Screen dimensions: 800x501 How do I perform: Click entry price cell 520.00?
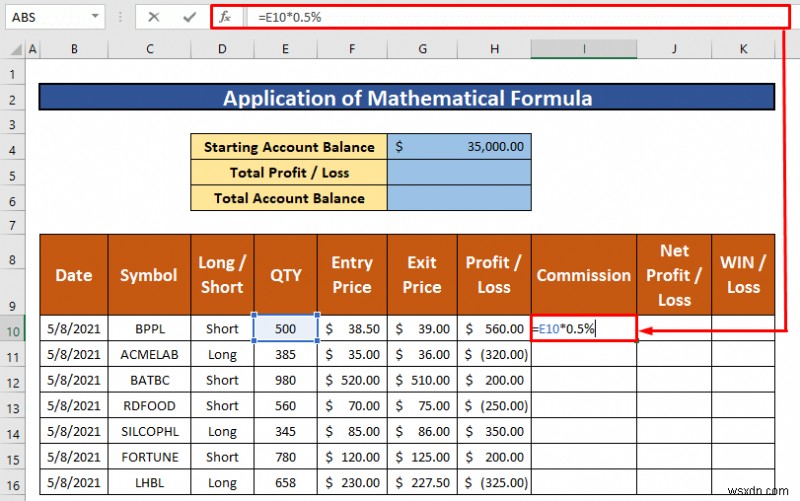coord(352,380)
